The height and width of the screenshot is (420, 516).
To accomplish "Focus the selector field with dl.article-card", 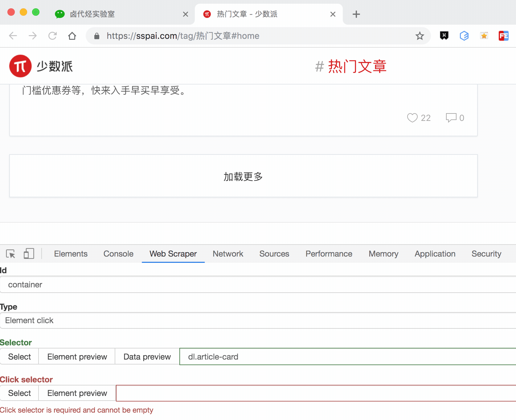I will pyautogui.click(x=348, y=356).
